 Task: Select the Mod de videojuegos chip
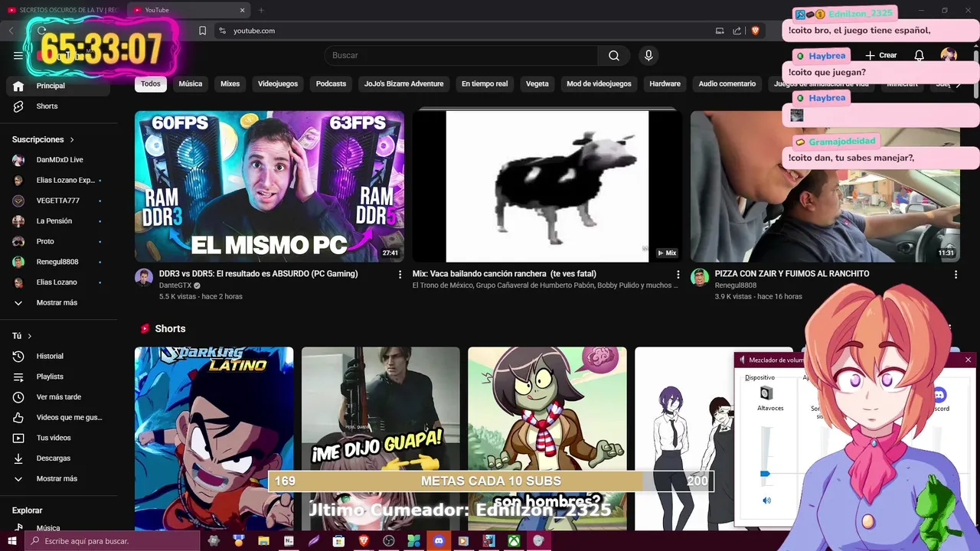click(599, 84)
